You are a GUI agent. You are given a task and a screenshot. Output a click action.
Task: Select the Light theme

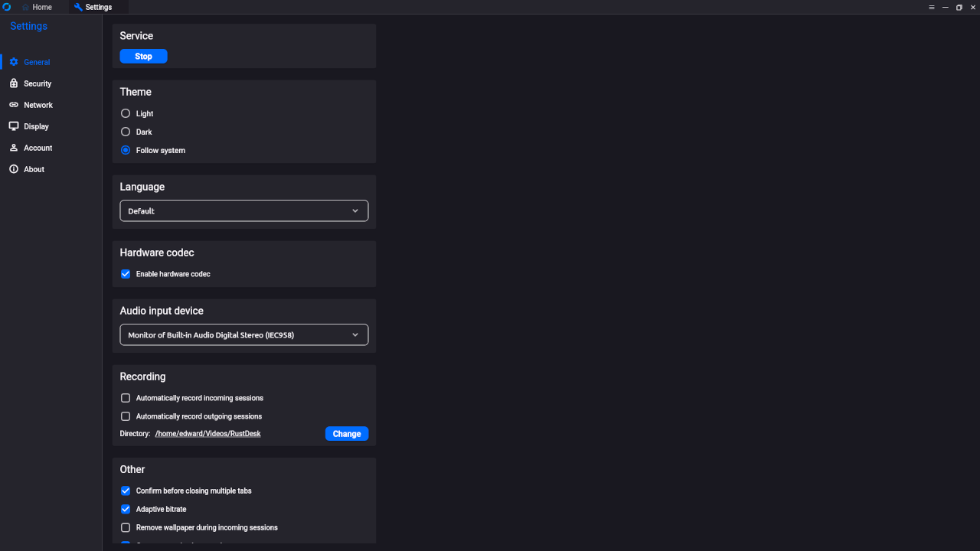(x=137, y=113)
